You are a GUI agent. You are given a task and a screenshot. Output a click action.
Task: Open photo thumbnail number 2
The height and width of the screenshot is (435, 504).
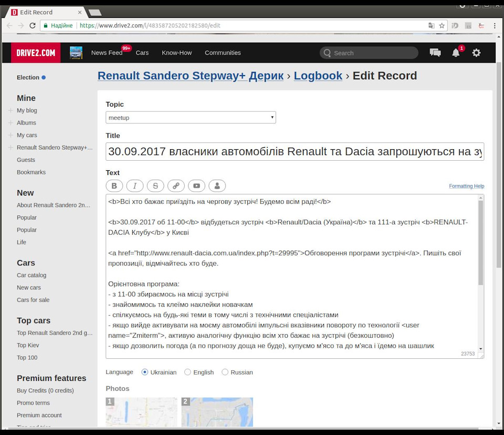coord(217,412)
